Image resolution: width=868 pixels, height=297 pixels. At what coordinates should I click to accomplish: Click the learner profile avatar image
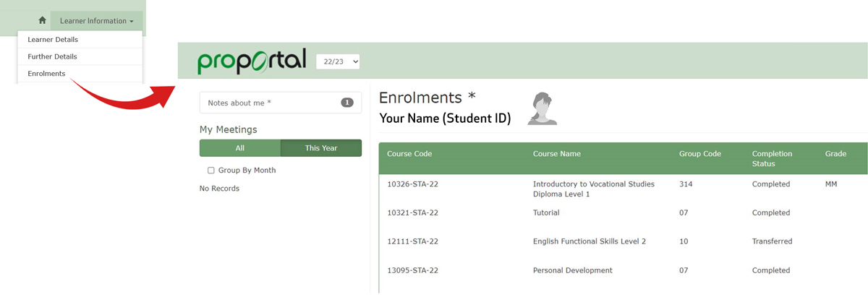click(x=542, y=109)
